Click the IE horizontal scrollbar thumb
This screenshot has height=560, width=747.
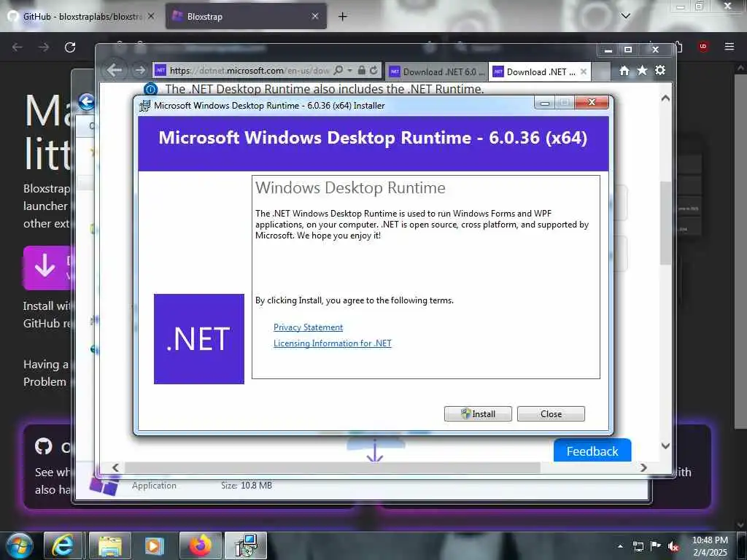click(333, 467)
